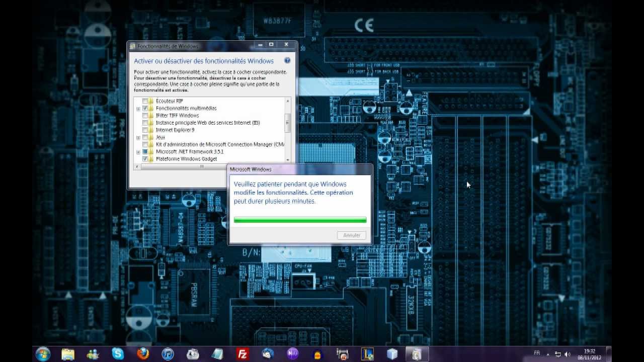Click the disabled Annuler button
This screenshot has height=362, width=644.
click(x=351, y=235)
